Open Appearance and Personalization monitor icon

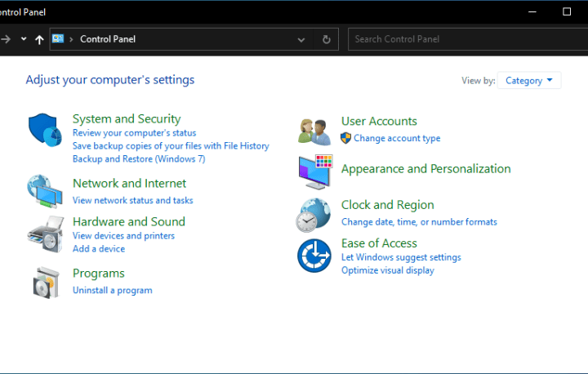pyautogui.click(x=314, y=171)
